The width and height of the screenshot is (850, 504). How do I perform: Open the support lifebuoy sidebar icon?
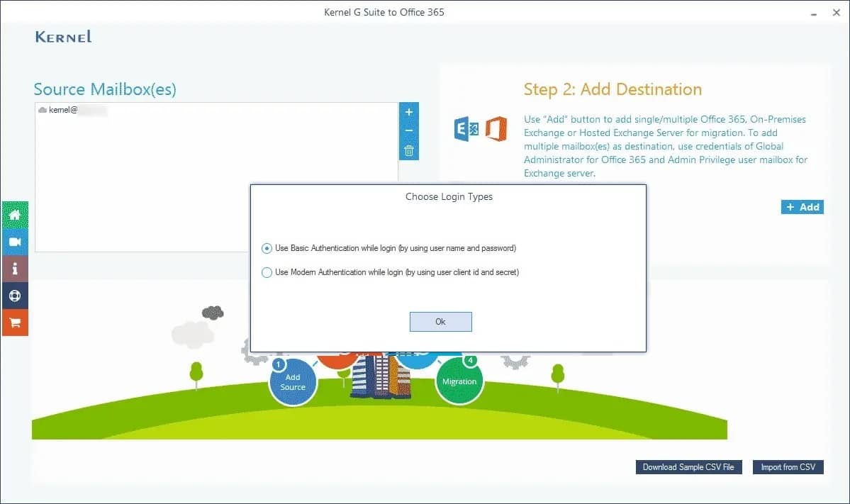(x=15, y=296)
